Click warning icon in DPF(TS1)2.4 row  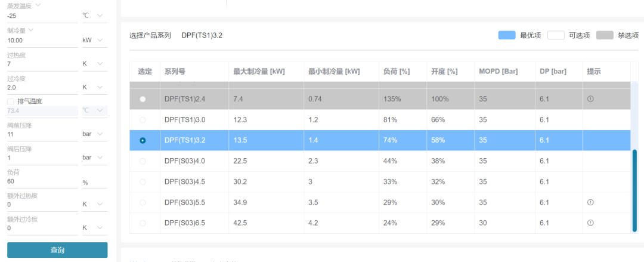click(x=590, y=99)
